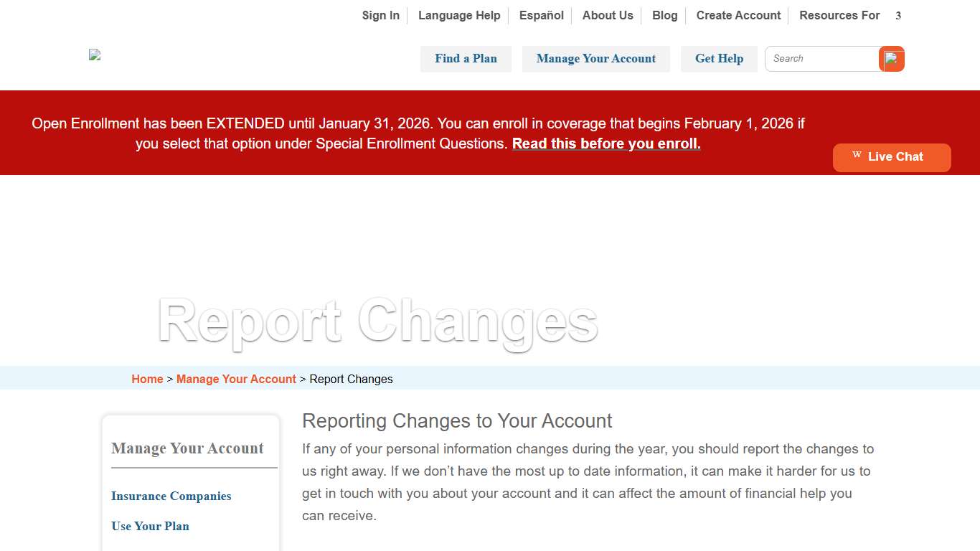The height and width of the screenshot is (551, 980).
Task: Click inside the Search input field
Action: (821, 59)
